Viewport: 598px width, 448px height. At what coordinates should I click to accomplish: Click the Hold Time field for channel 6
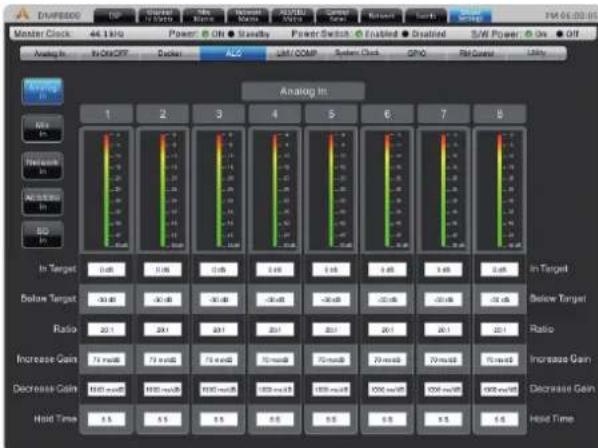387,419
